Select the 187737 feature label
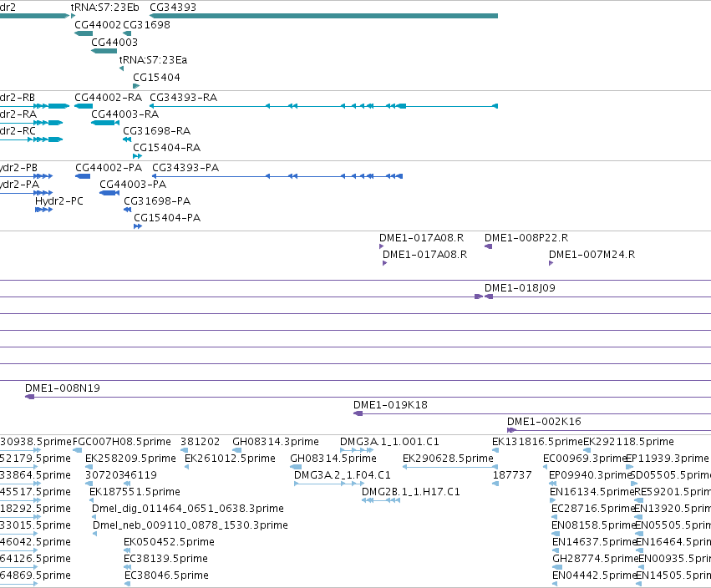711x588 pixels. (x=512, y=475)
